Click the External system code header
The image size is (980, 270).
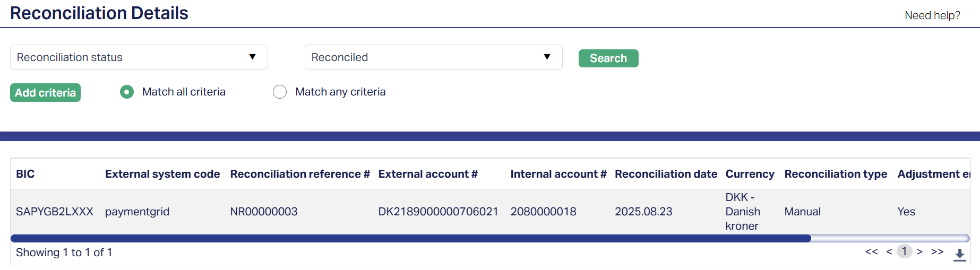tap(162, 174)
